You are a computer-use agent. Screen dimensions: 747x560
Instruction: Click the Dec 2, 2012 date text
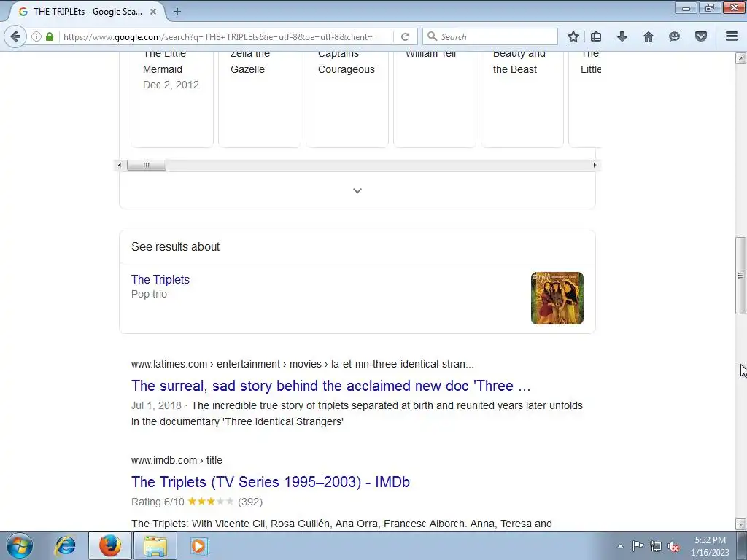click(x=171, y=85)
